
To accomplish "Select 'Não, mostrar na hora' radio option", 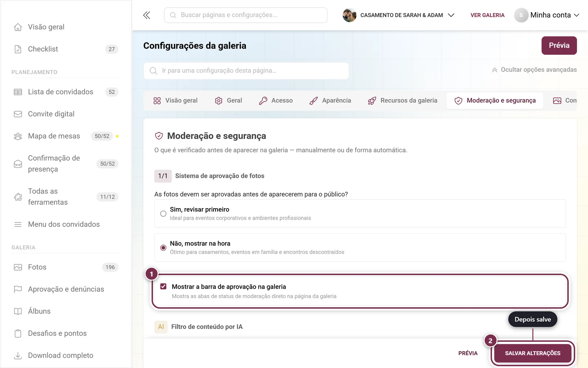I will point(163,247).
